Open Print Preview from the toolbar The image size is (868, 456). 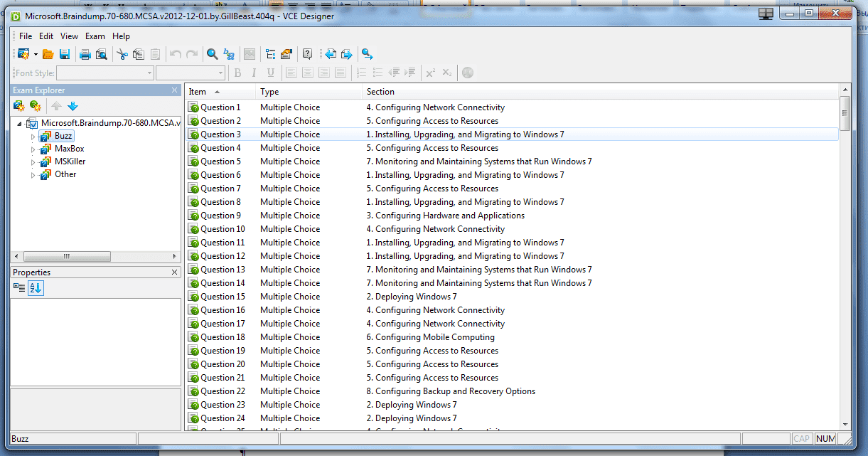(102, 54)
